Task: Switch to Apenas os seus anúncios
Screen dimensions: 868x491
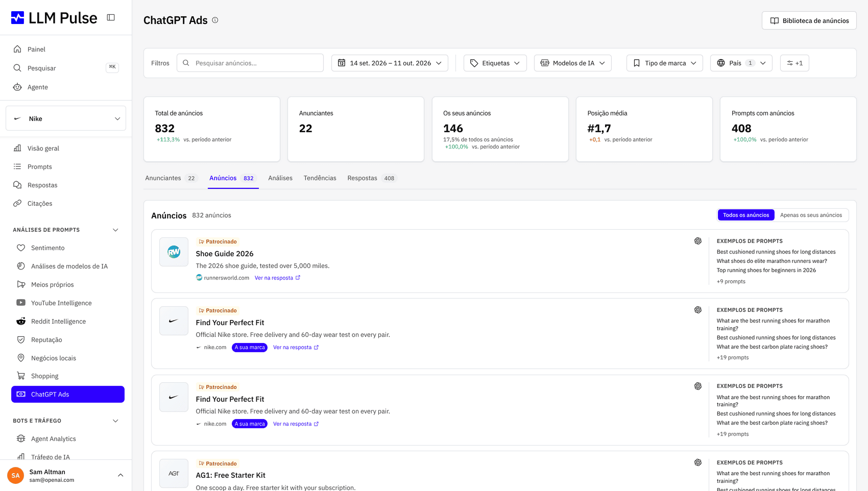Action: [811, 215]
